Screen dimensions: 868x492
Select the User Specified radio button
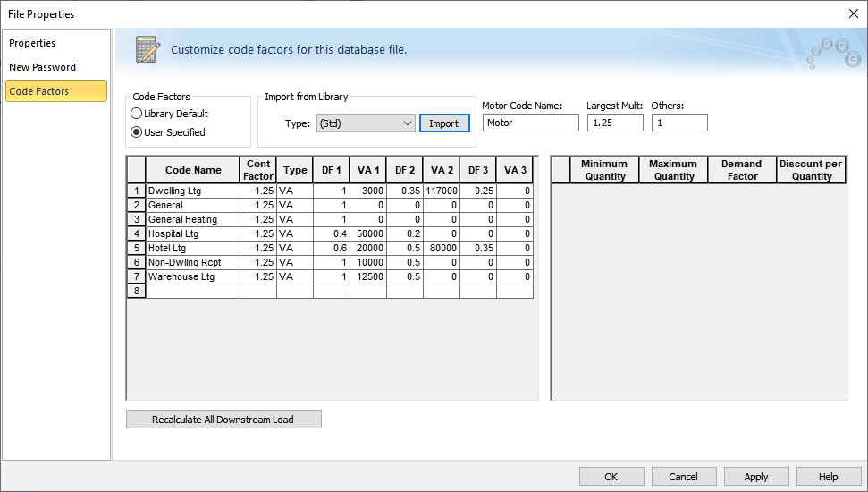coord(137,132)
